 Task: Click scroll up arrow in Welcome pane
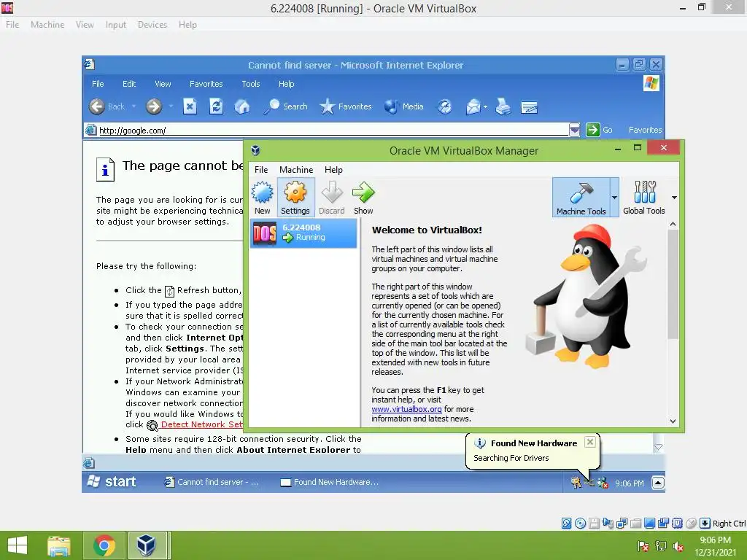[673, 224]
